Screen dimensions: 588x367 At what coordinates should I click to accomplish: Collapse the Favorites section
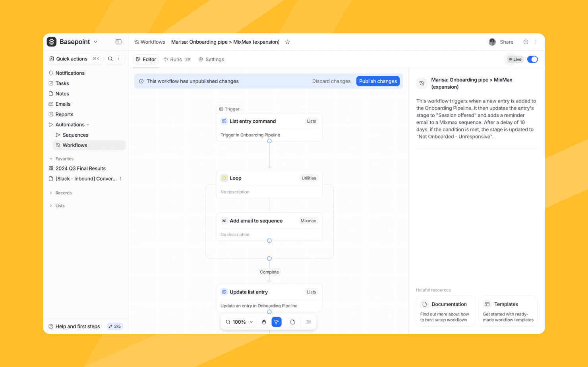[51, 159]
